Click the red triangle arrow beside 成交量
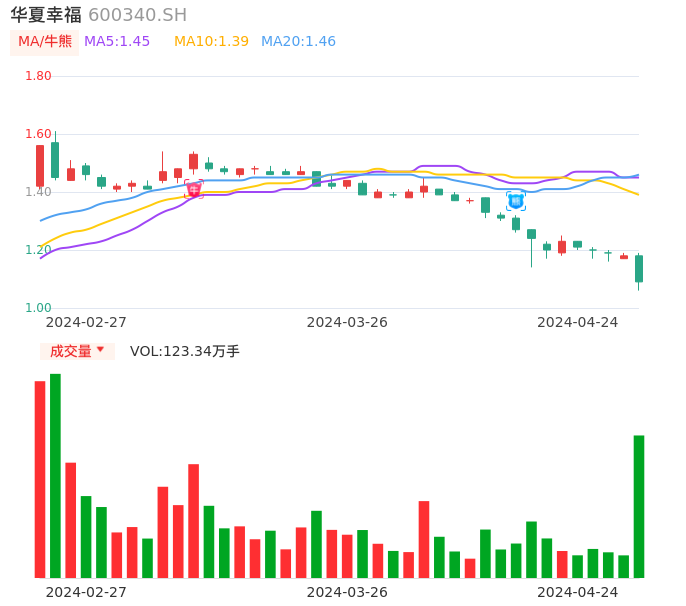 point(100,350)
